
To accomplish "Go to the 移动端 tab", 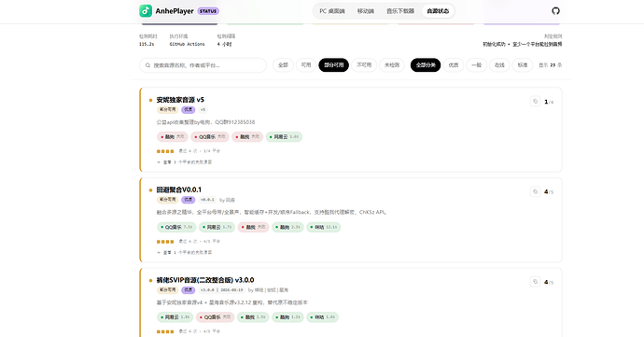I will tap(366, 11).
